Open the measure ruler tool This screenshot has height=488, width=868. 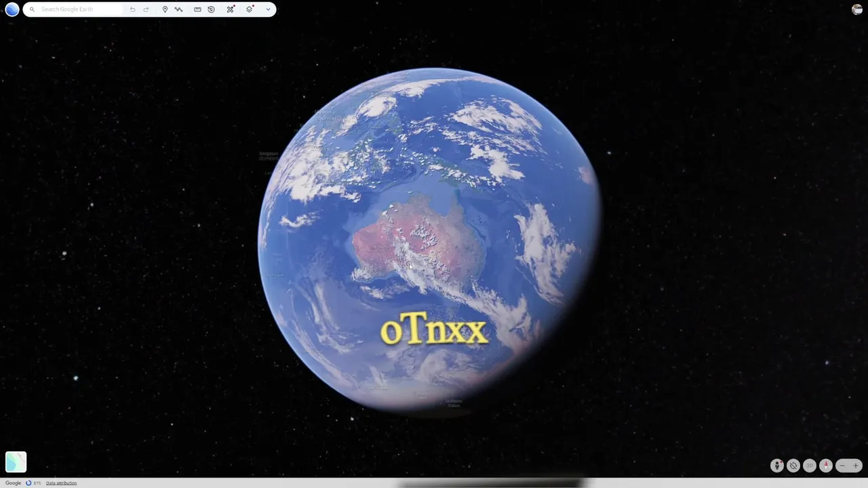click(x=197, y=9)
